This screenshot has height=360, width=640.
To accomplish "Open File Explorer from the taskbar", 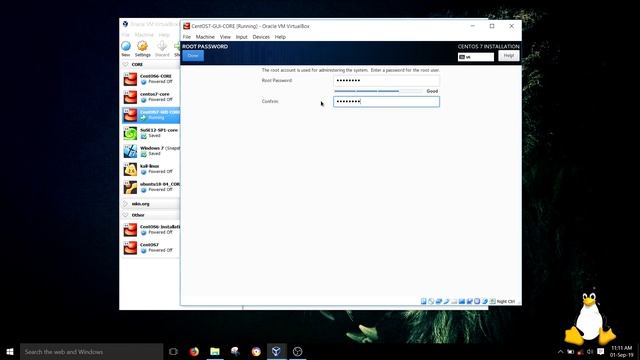I will click(215, 351).
